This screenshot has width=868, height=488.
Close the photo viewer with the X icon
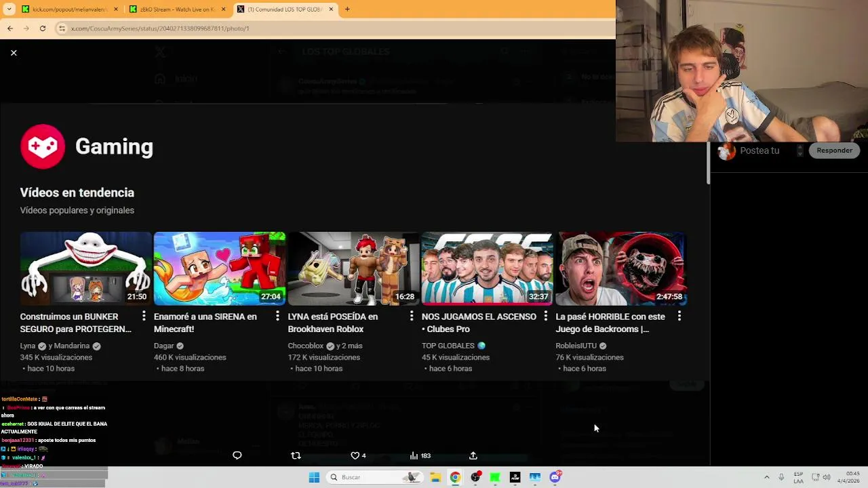click(x=14, y=52)
